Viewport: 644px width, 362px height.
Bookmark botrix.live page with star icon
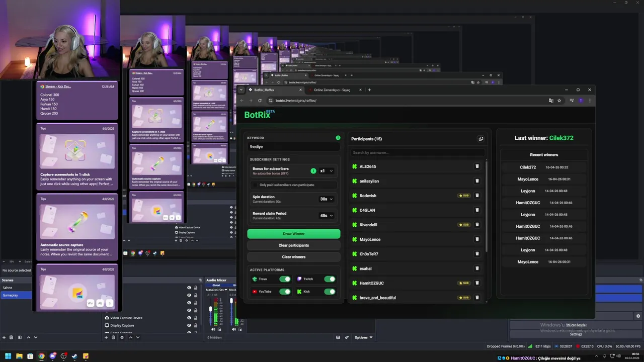[559, 101]
